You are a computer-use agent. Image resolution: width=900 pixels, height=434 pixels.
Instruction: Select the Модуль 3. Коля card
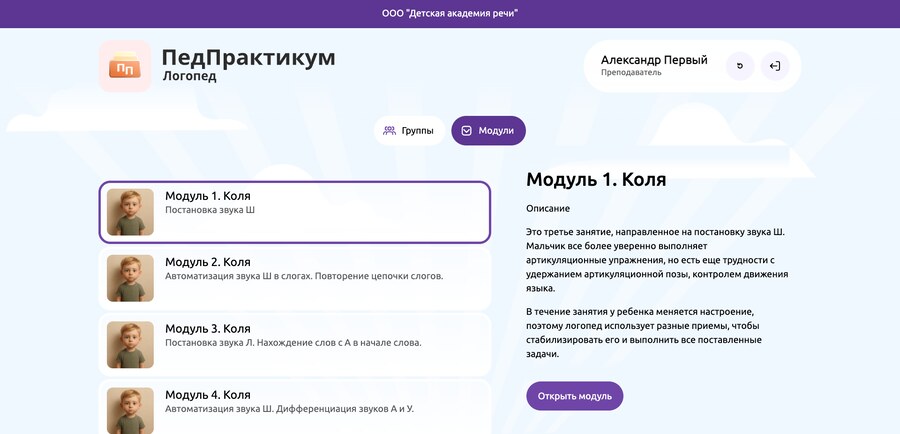[x=294, y=345]
